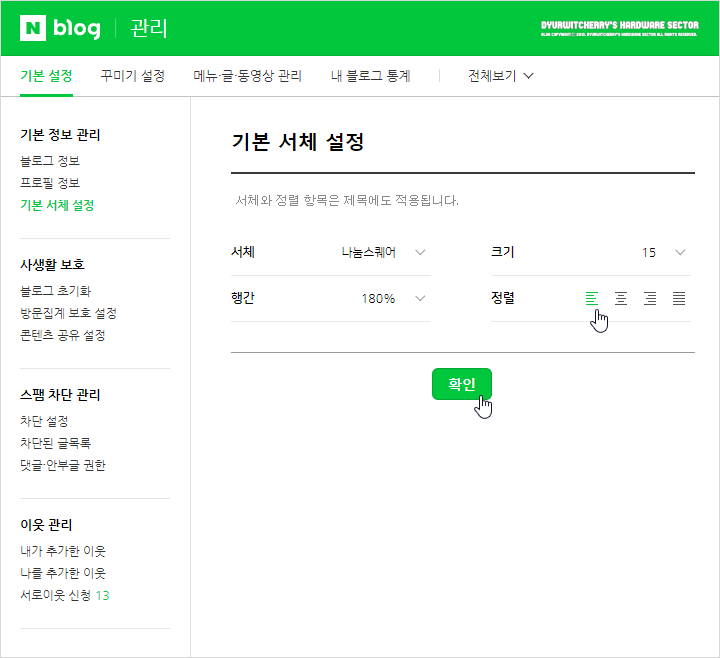Click the 관리 header title

click(x=149, y=28)
